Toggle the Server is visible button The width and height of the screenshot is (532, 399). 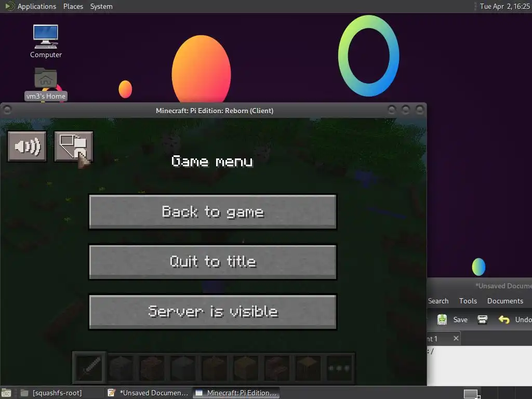[212, 312]
